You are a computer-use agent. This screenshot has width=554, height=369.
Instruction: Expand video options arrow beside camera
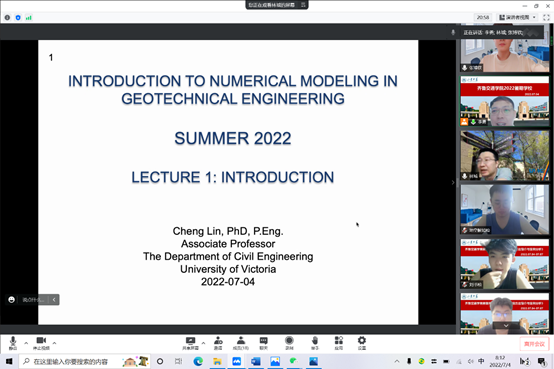54,343
